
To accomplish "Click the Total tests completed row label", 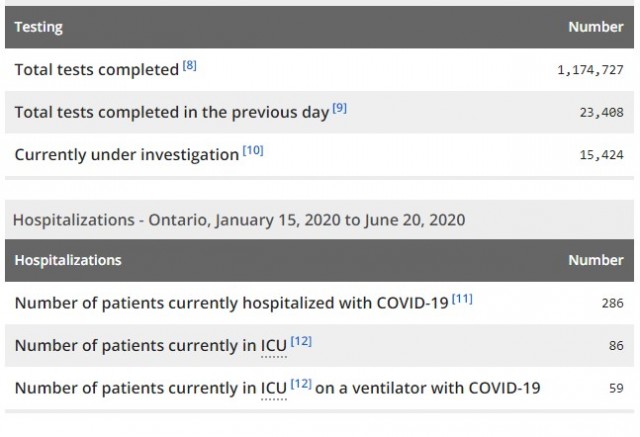I will 97,70.
